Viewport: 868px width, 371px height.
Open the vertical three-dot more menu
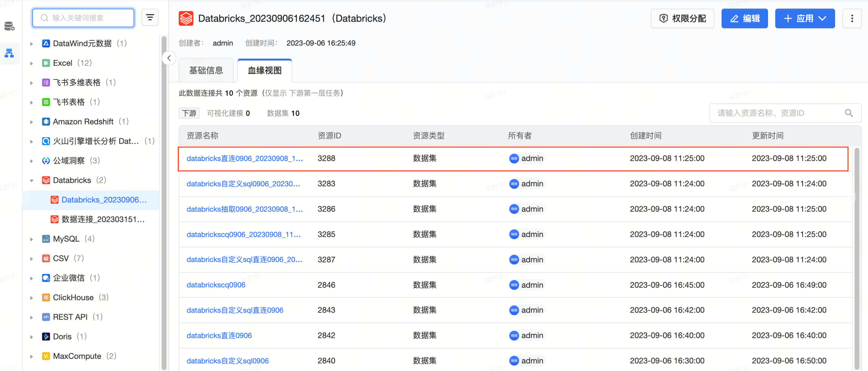coord(852,19)
